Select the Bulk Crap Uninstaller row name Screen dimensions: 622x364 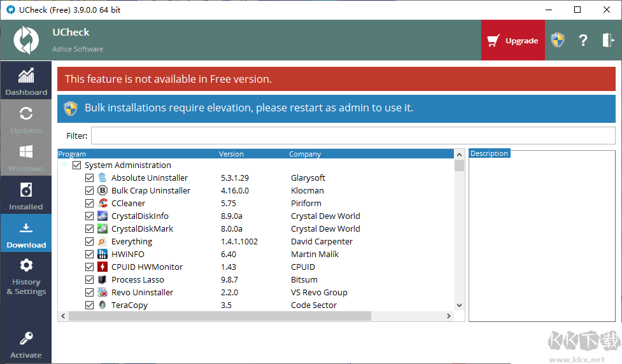pyautogui.click(x=151, y=190)
